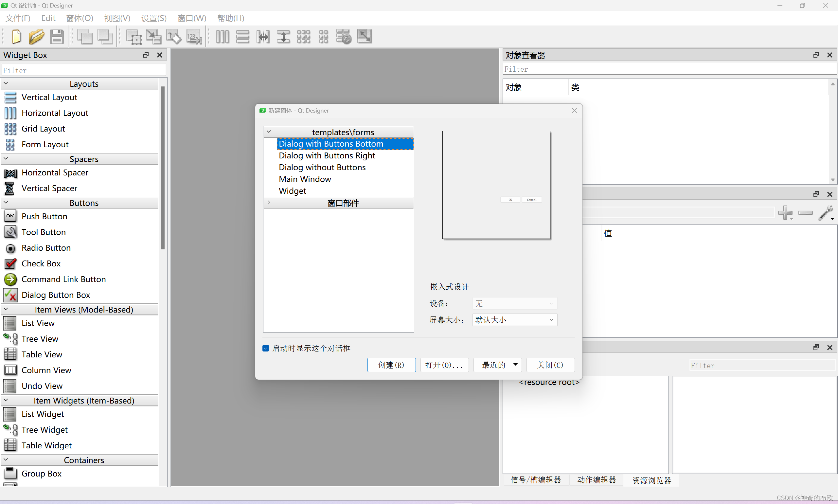Click Lay Out Horizontally in Splitter icon
838x504 pixels.
(x=263, y=37)
